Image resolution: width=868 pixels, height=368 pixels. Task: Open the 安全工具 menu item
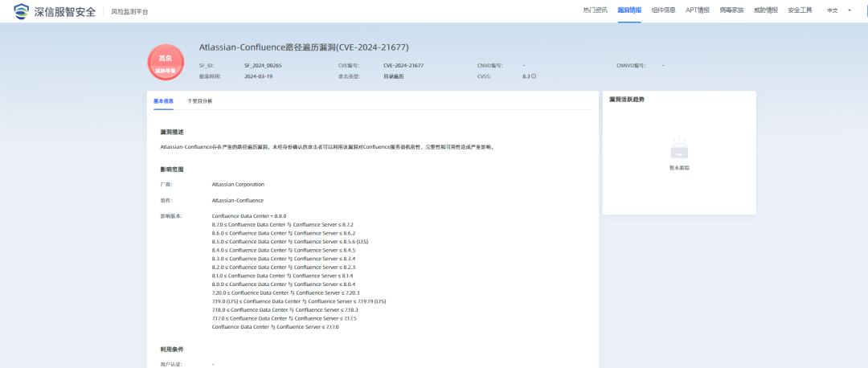[x=800, y=10]
